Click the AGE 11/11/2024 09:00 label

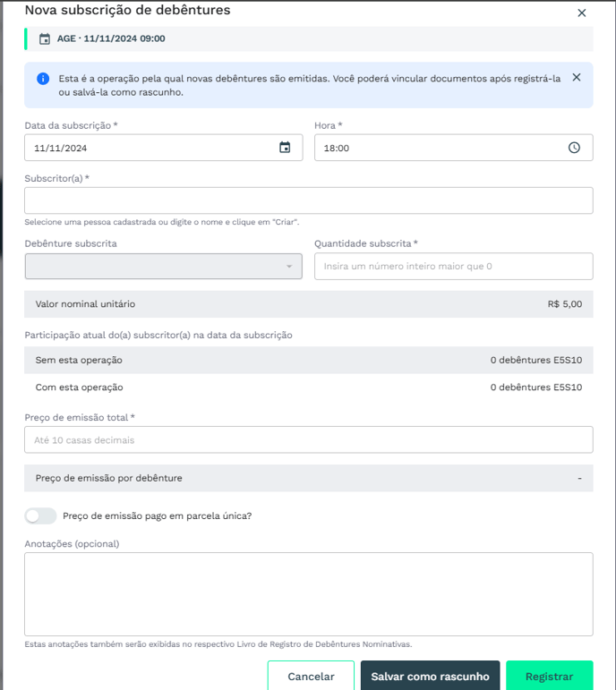click(x=111, y=39)
